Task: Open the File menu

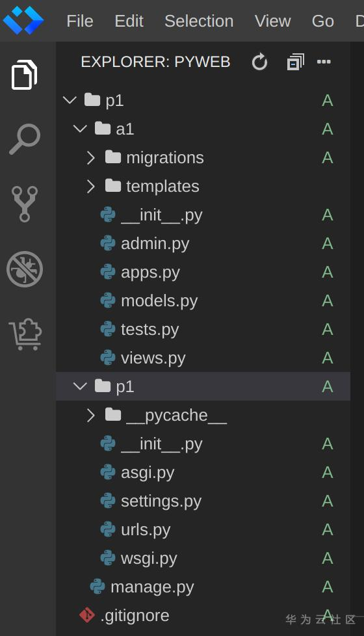Action: click(80, 21)
